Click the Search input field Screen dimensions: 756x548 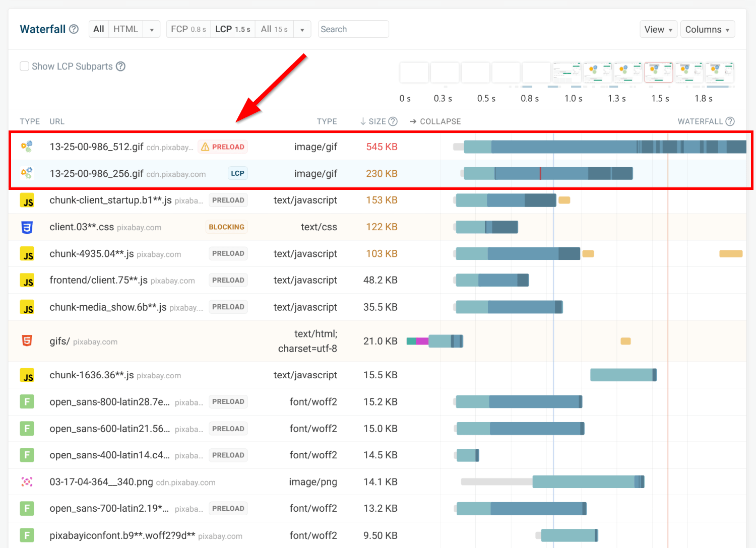pos(353,29)
